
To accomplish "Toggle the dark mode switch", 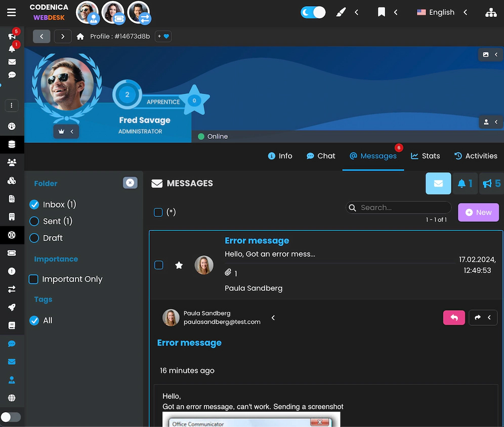I will tap(313, 12).
